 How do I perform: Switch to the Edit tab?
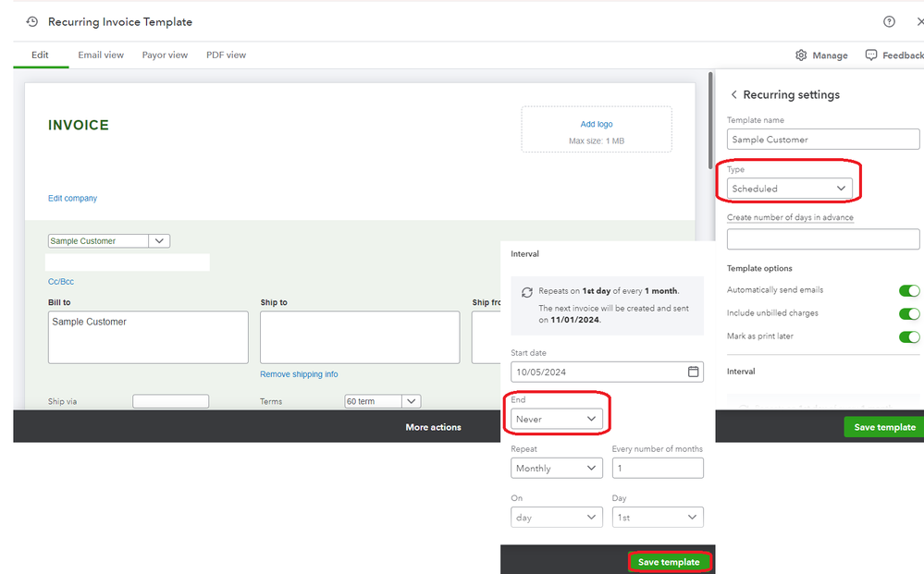pyautogui.click(x=40, y=55)
